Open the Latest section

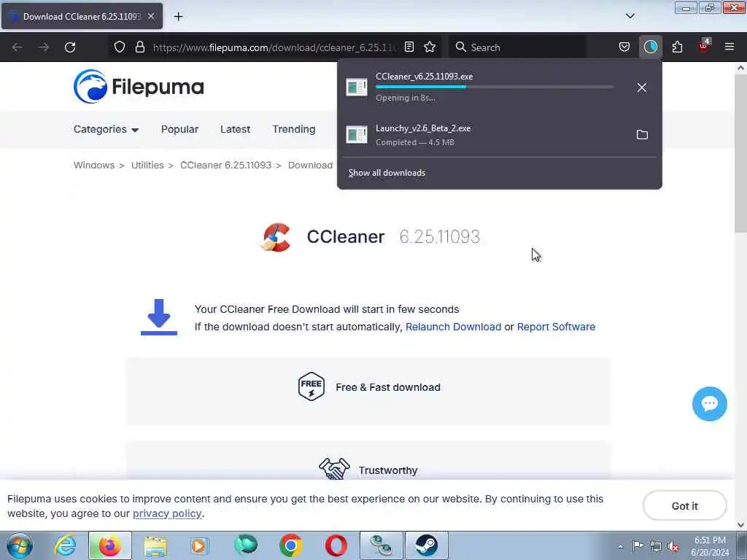point(235,130)
